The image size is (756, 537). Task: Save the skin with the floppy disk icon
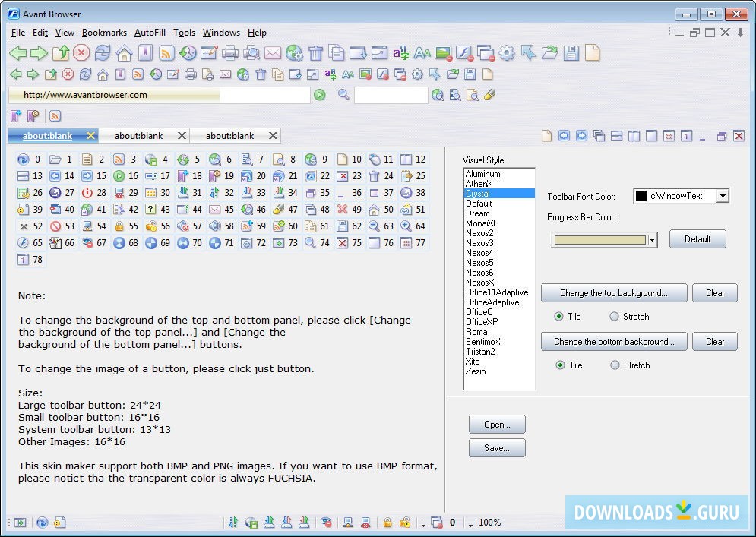pos(571,53)
